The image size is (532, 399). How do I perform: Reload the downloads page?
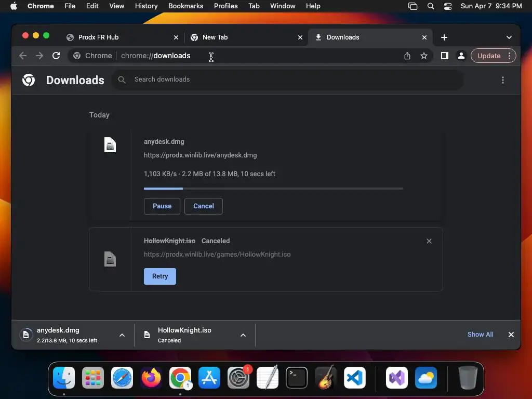[x=56, y=56]
